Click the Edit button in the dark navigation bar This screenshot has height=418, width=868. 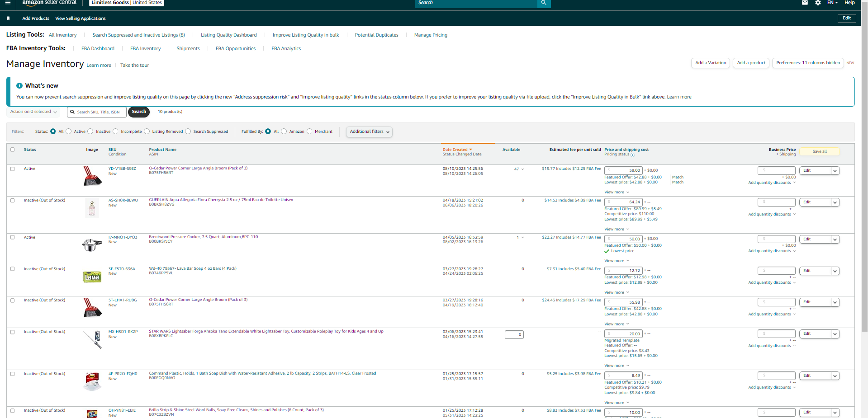[847, 19]
